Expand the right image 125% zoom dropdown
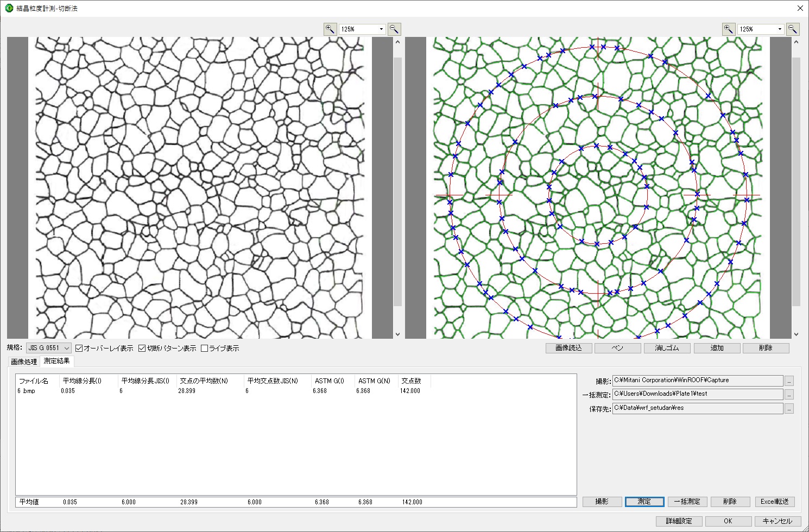Image resolution: width=809 pixels, height=532 pixels. click(x=780, y=29)
